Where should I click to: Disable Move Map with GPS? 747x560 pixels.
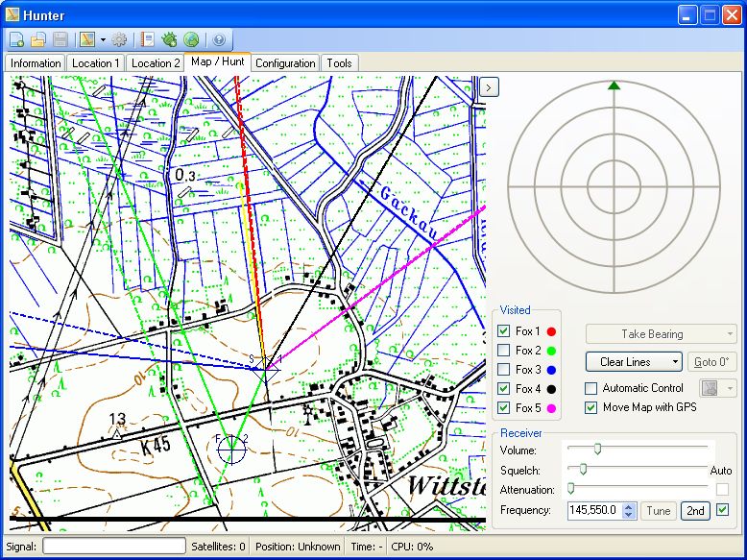591,407
